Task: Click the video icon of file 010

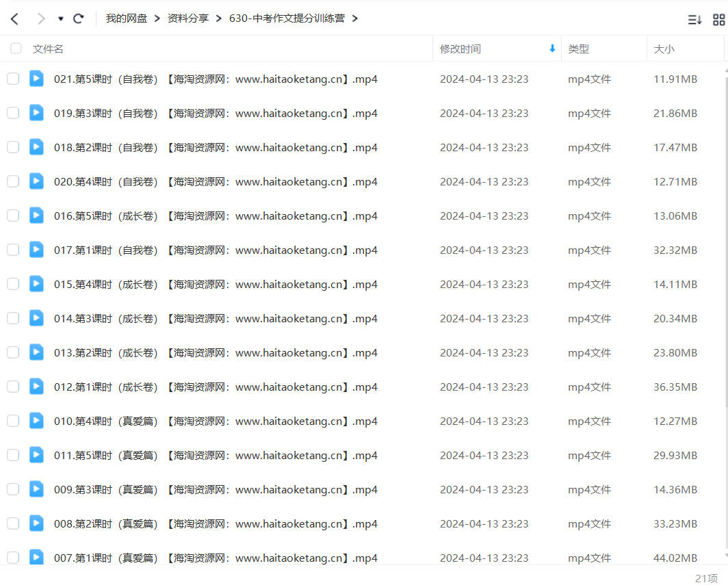Action: tap(36, 421)
